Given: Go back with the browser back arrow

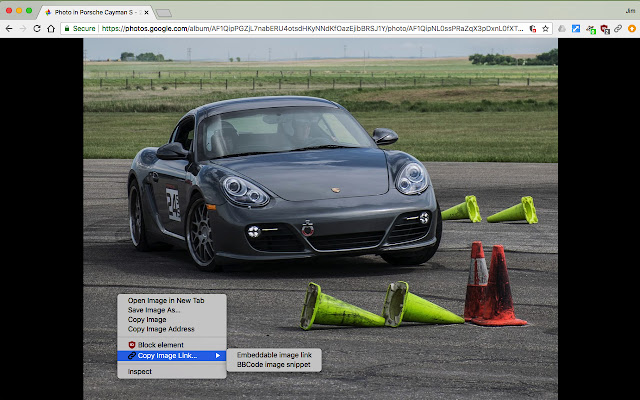Looking at the screenshot, I should click(9, 29).
